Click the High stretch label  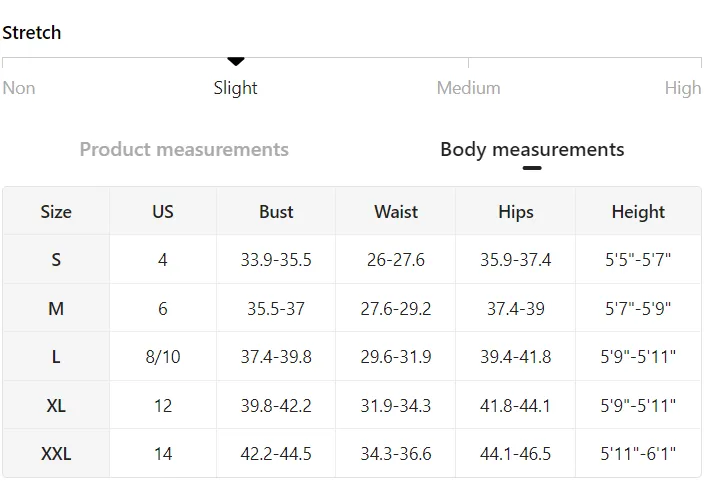tap(683, 88)
